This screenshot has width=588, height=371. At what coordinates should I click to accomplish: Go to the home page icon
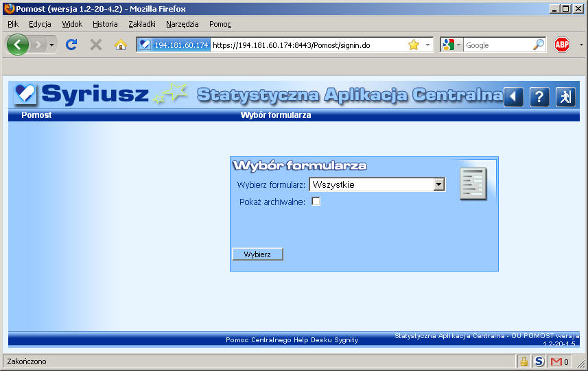120,45
